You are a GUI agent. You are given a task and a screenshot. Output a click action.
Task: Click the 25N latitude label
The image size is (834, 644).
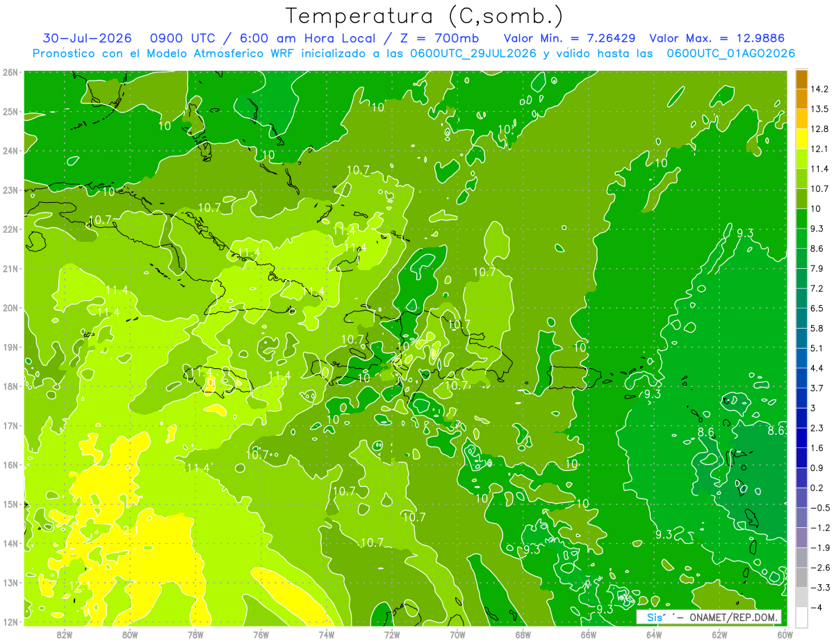10,111
